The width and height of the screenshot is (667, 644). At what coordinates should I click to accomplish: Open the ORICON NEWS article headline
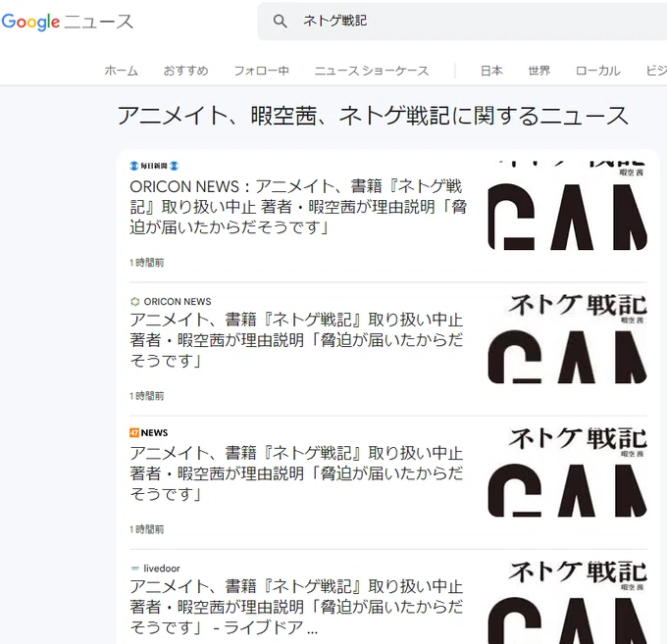pyautogui.click(x=296, y=340)
